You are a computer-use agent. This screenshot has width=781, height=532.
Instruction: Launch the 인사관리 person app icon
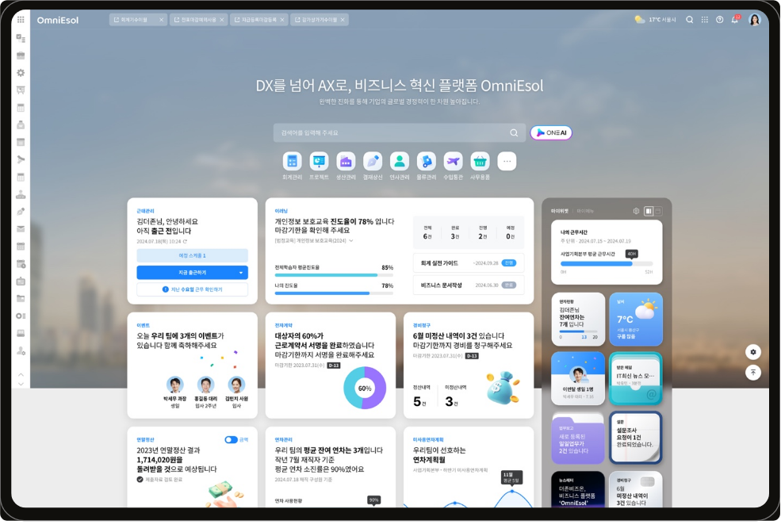(400, 162)
